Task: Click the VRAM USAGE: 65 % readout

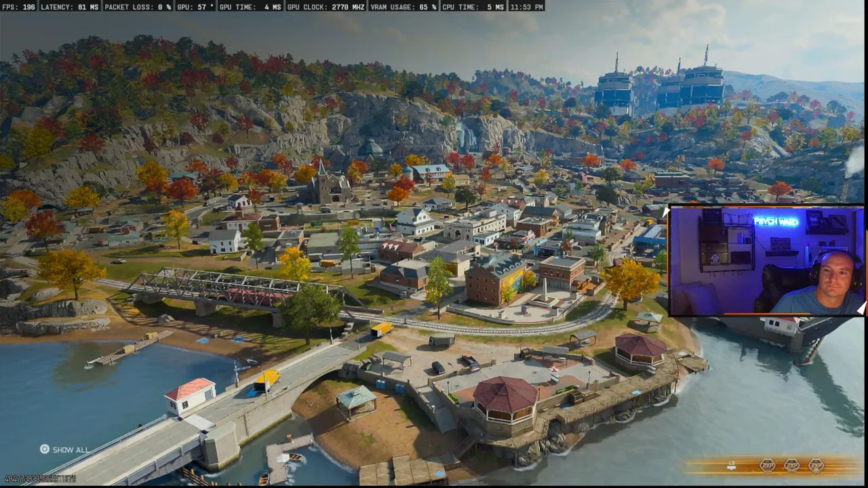Action: coord(403,7)
